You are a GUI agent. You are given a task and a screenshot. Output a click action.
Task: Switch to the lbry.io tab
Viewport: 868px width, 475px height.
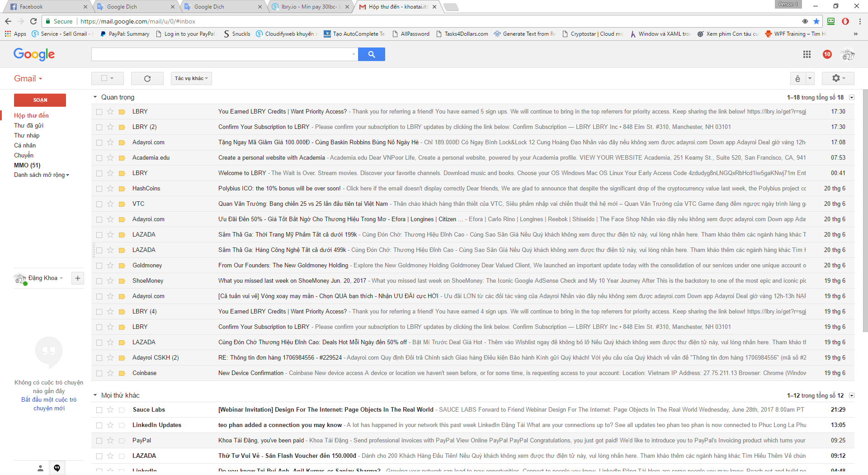click(x=312, y=7)
